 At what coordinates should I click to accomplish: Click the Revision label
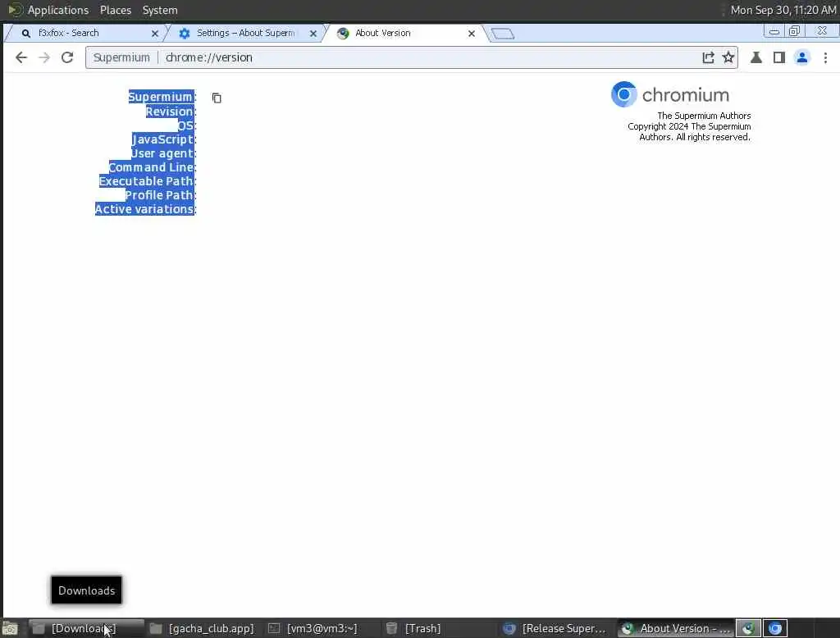171,112
